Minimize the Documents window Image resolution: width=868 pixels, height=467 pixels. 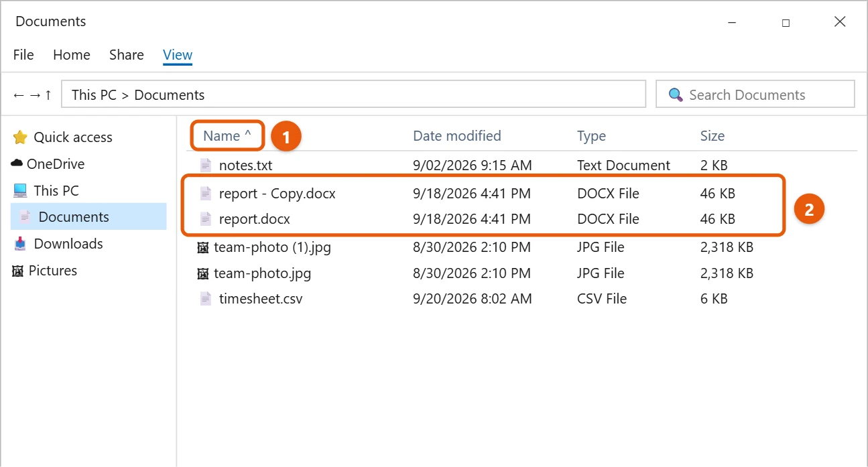731,22
